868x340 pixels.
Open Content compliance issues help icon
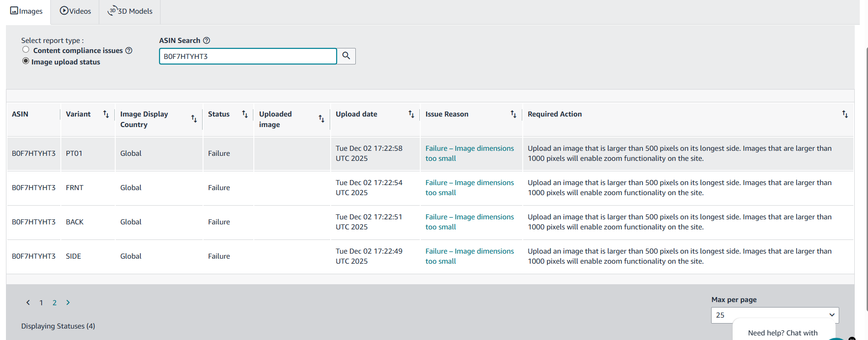[x=129, y=50]
